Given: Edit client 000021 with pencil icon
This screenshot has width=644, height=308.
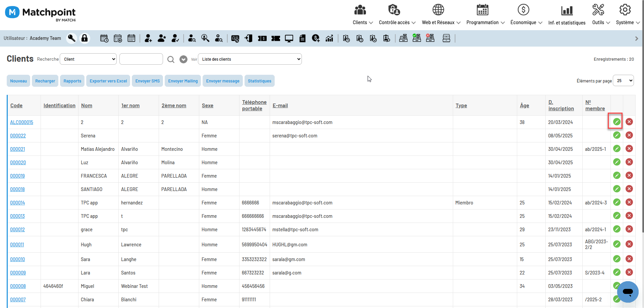Looking at the screenshot, I should tap(616, 148).
